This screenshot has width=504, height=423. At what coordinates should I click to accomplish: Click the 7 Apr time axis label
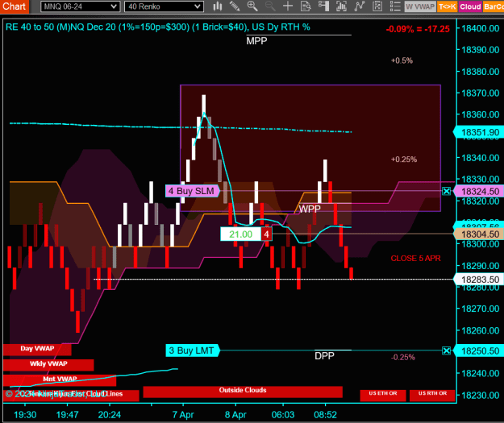183,415
